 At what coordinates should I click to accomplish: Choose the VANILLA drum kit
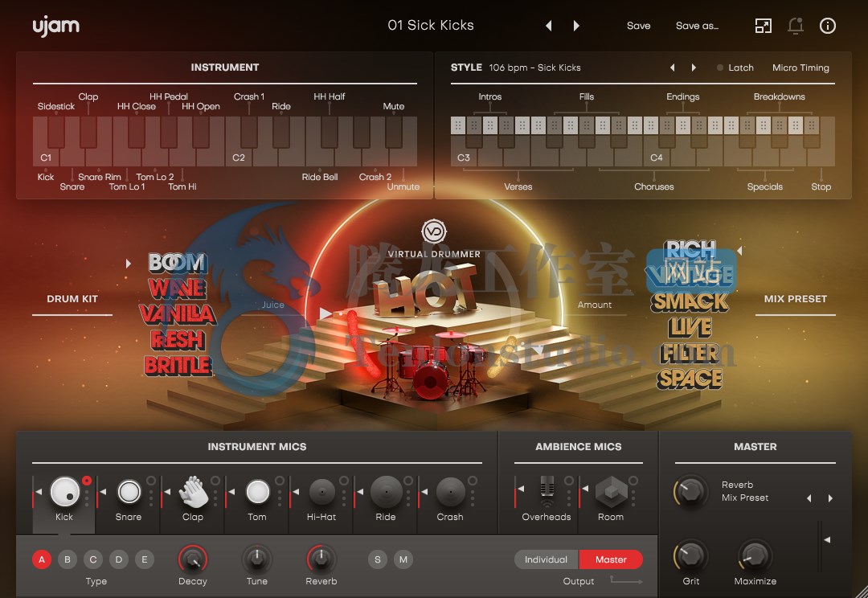177,314
